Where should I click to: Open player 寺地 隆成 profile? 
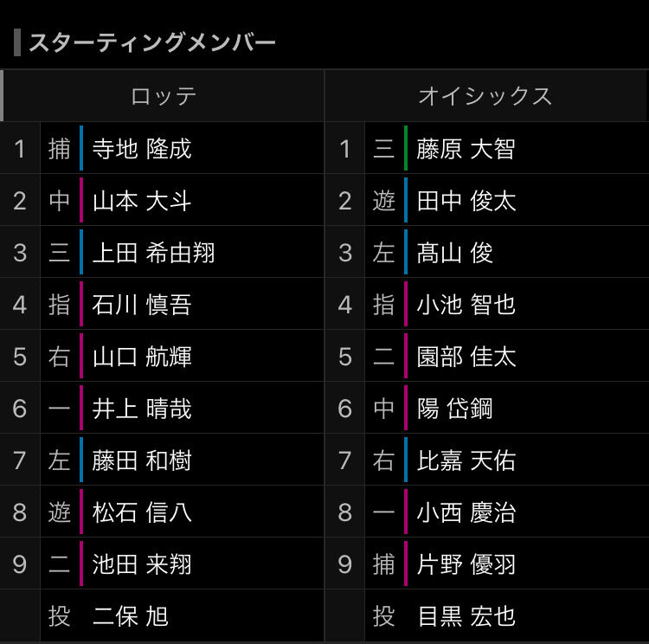point(142,149)
